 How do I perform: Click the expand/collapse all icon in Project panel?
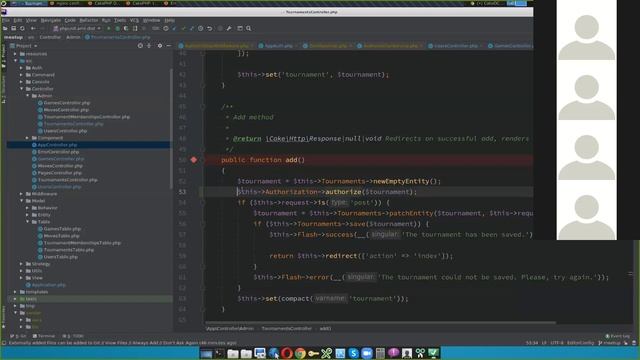(x=149, y=46)
